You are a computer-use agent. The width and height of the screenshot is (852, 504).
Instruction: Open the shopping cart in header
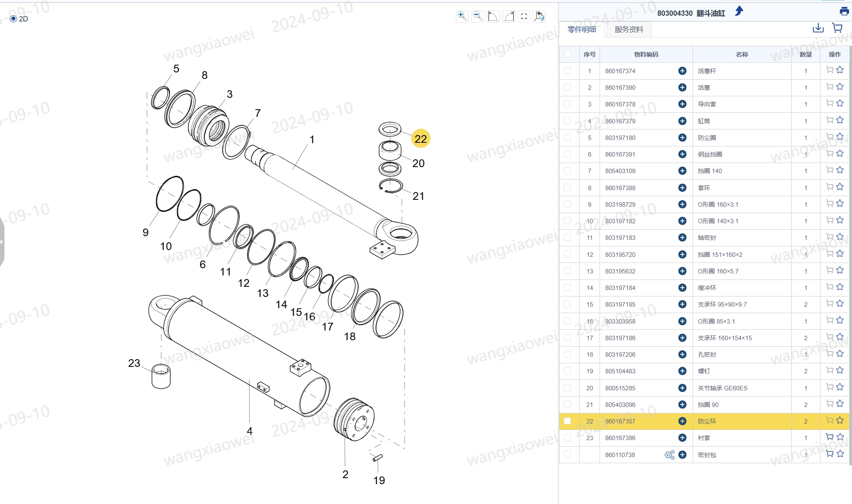tap(837, 28)
